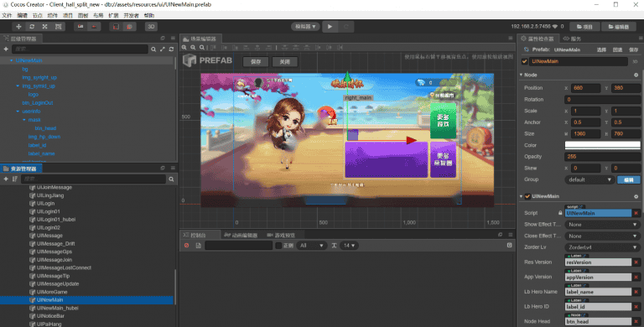Image resolution: width=644 pixels, height=327 pixels.
Task: Select btn_LoginOut in hierarchy
Action: point(38,102)
